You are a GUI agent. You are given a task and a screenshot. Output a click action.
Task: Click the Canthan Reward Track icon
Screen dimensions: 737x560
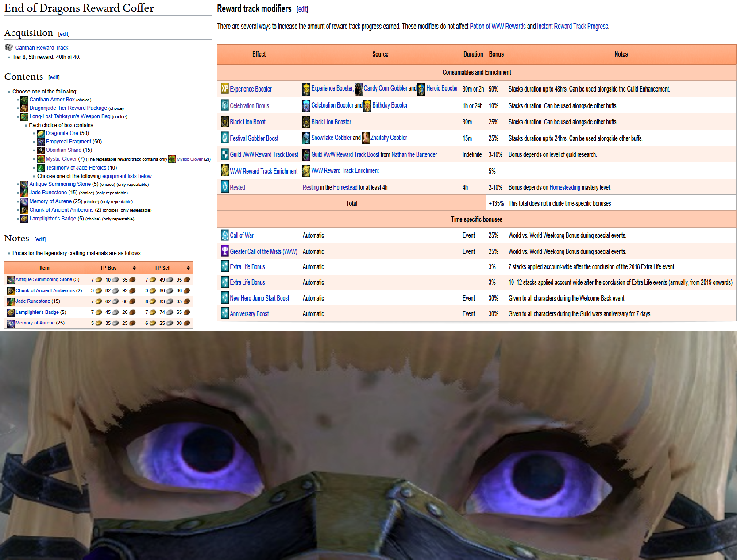pos(8,47)
